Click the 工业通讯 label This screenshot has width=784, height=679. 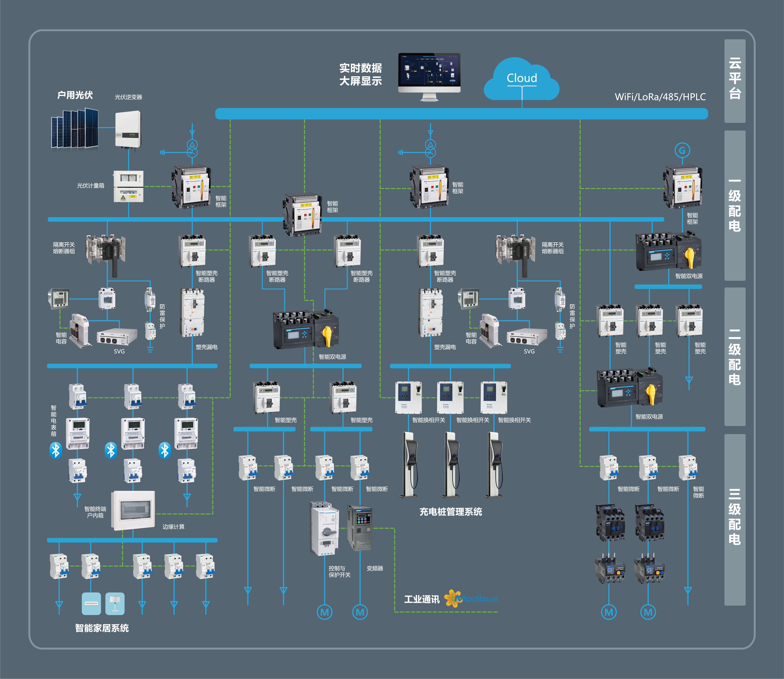click(422, 599)
